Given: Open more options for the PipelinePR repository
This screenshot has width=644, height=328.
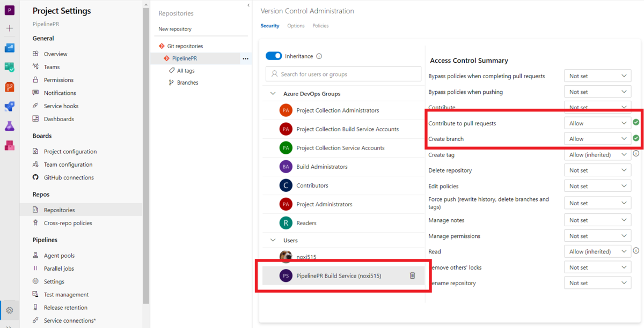Looking at the screenshot, I should 245,58.
